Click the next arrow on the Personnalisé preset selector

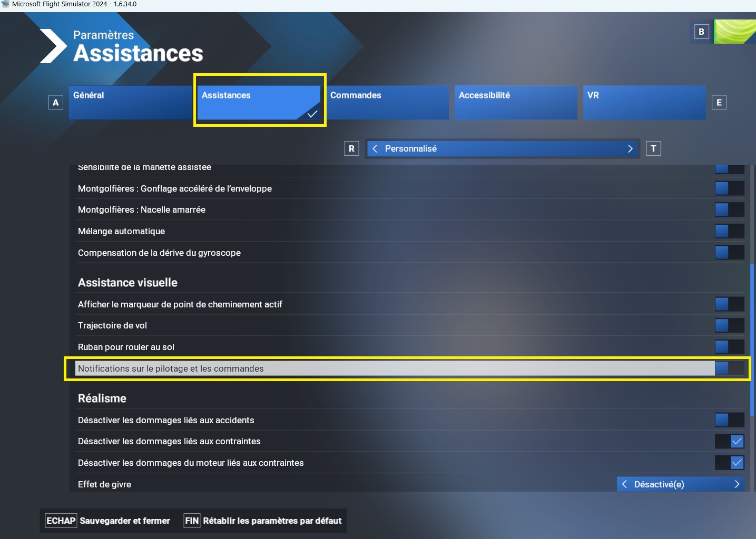(630, 148)
